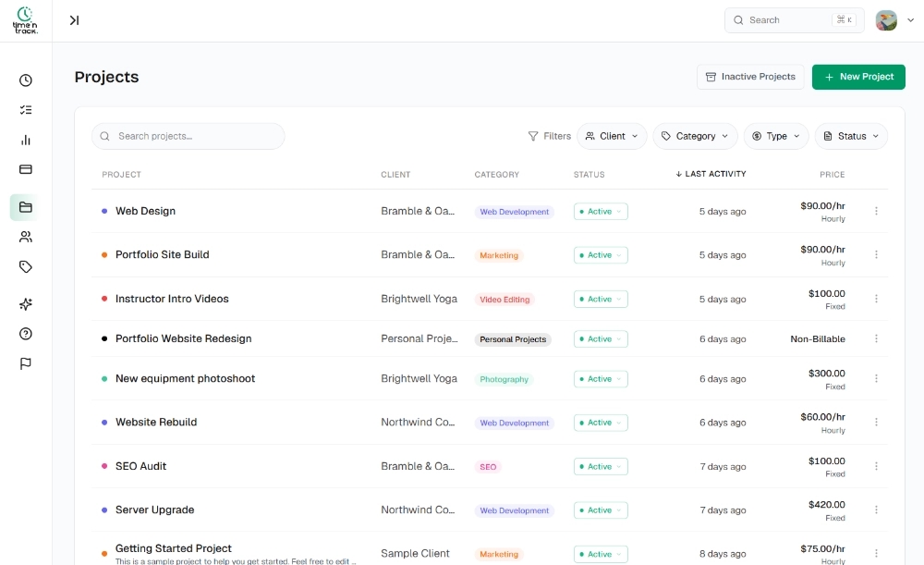Click the $60.00/hr price for Website Rebuild
This screenshot has height=565, width=924.
[822, 417]
